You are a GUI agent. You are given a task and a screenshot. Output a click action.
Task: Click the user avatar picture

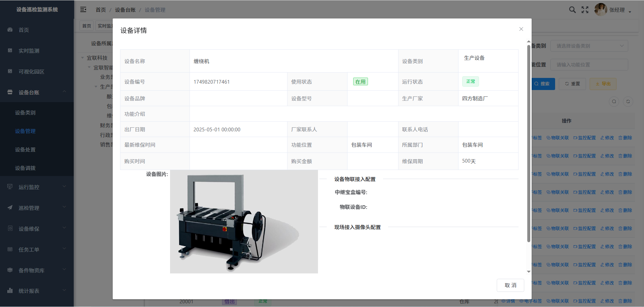tap(600, 10)
